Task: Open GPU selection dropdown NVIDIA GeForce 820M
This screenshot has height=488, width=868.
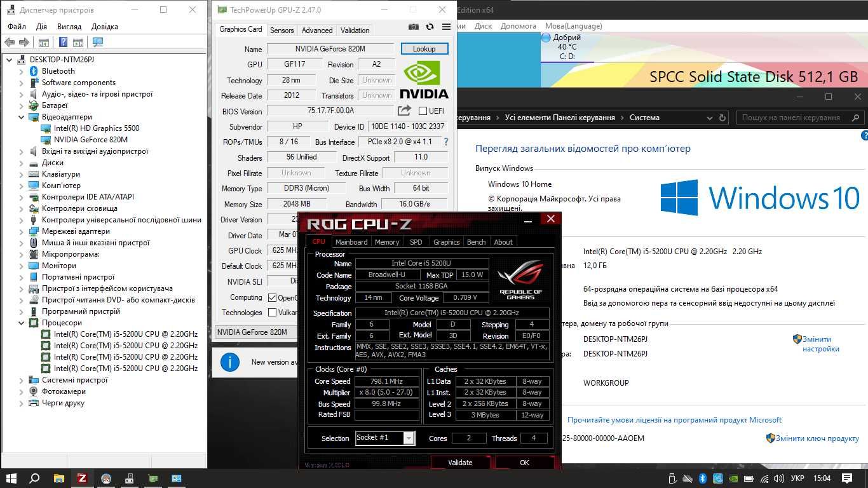Action: coord(257,332)
